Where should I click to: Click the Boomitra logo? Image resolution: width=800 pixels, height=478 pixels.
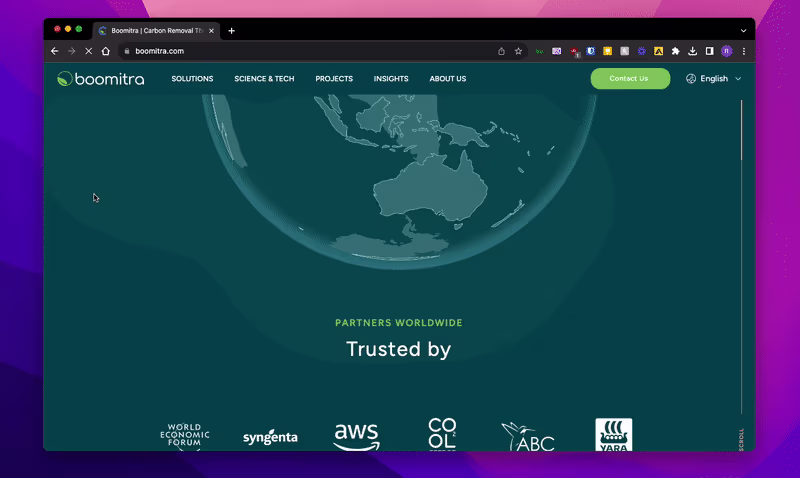[x=101, y=79]
